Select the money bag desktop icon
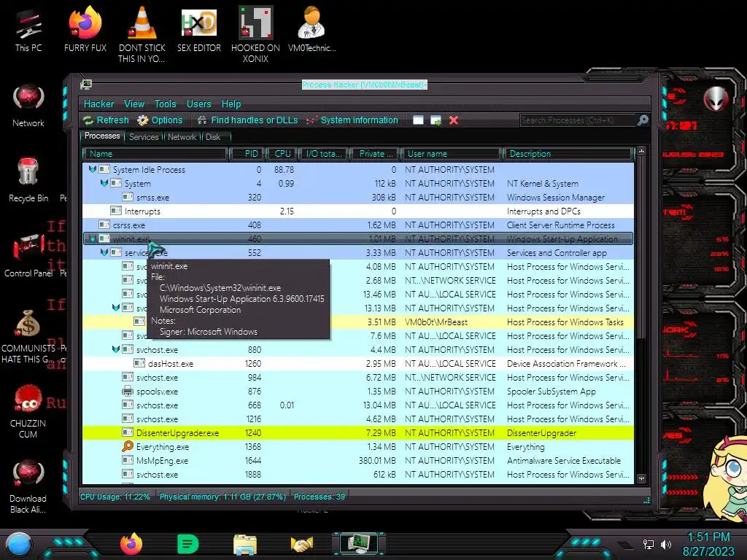This screenshot has width=747, height=560. click(x=28, y=337)
